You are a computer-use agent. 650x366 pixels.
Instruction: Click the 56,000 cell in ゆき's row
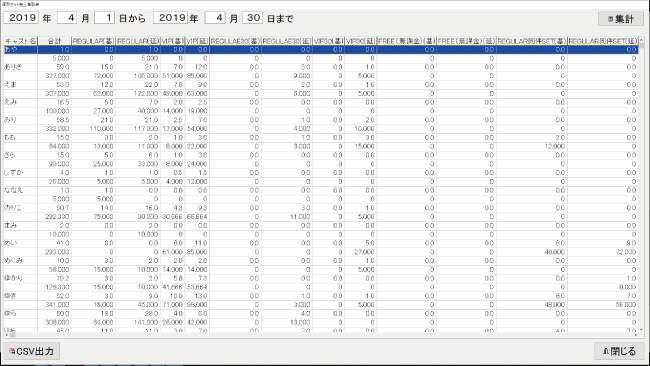[603, 305]
